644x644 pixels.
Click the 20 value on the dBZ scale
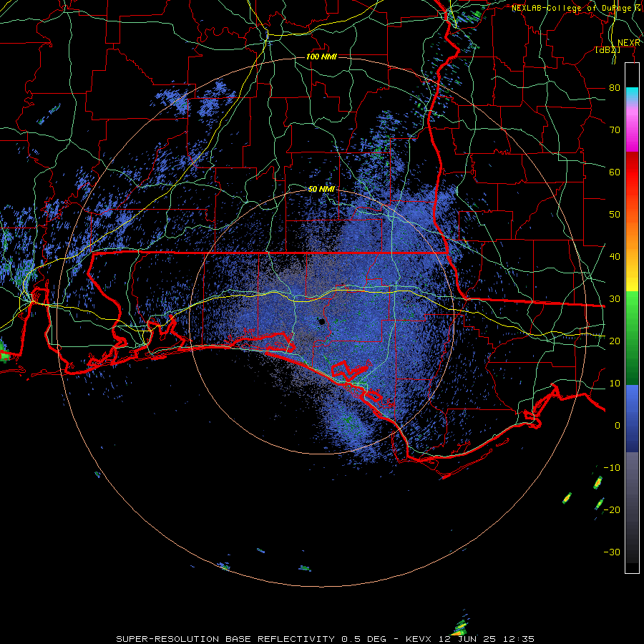tap(615, 341)
